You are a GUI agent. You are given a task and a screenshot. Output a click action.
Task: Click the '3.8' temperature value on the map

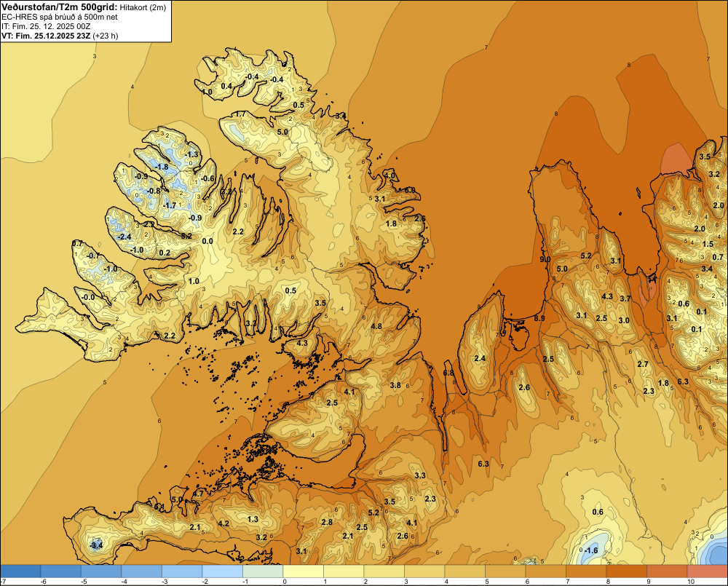pyautogui.click(x=395, y=385)
